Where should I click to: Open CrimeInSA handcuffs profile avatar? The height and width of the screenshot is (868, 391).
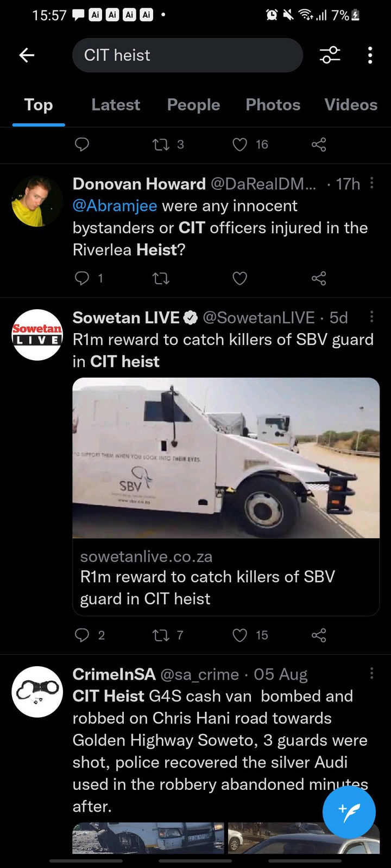tap(37, 692)
